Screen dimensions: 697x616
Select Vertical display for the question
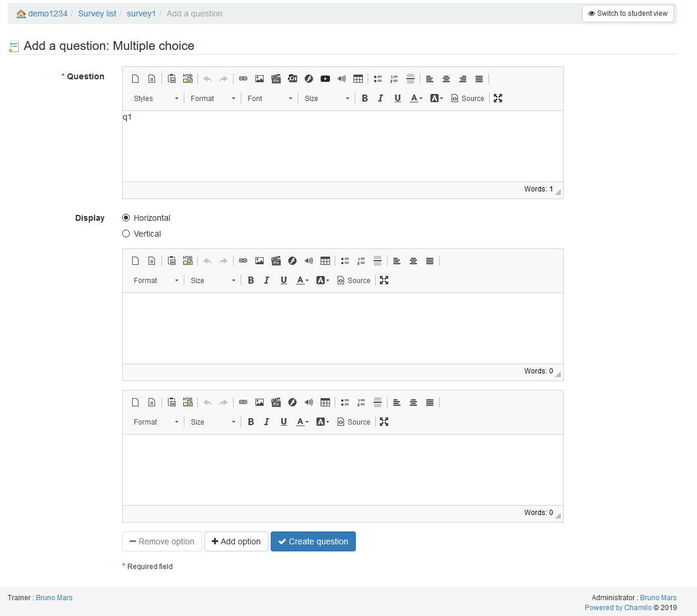(x=126, y=233)
